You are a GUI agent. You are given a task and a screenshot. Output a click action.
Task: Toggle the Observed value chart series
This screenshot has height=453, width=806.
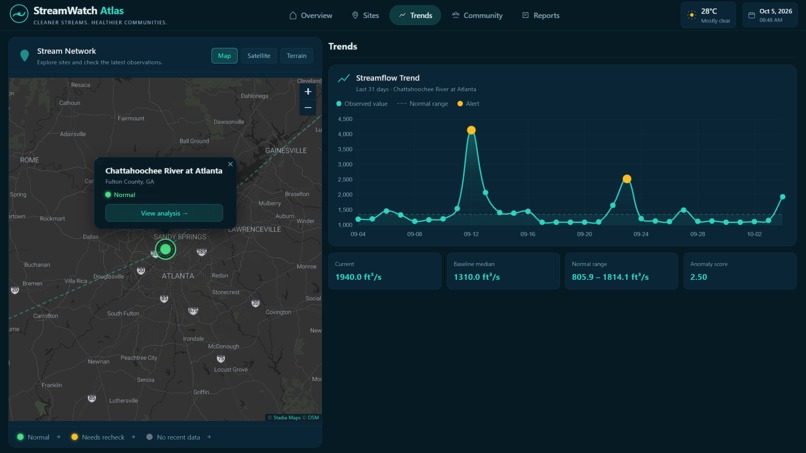point(361,104)
